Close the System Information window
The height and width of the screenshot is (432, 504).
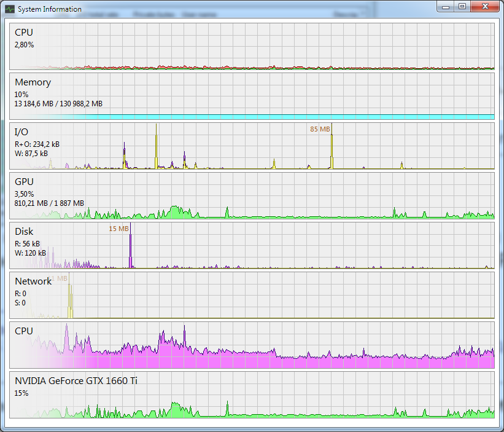tap(484, 6)
